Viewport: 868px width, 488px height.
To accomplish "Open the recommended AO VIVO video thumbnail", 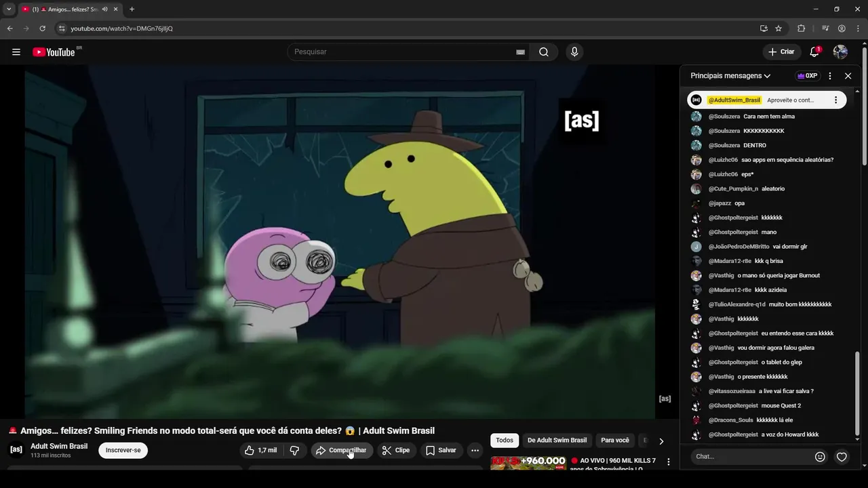I will click(x=528, y=463).
